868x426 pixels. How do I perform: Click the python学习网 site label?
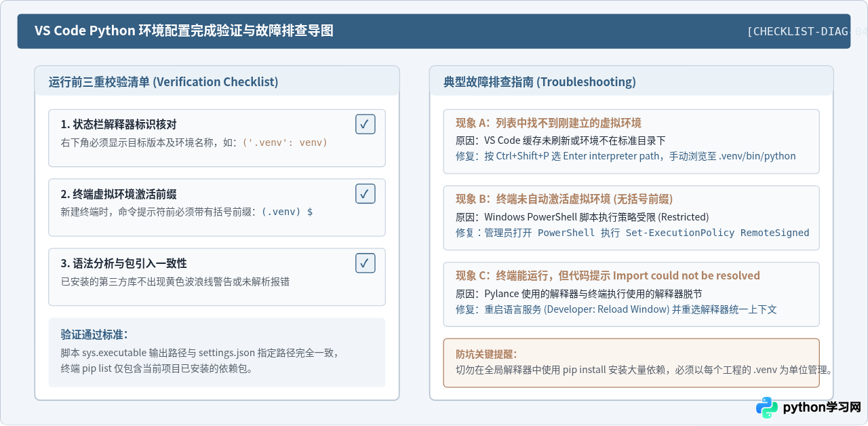[x=822, y=408]
